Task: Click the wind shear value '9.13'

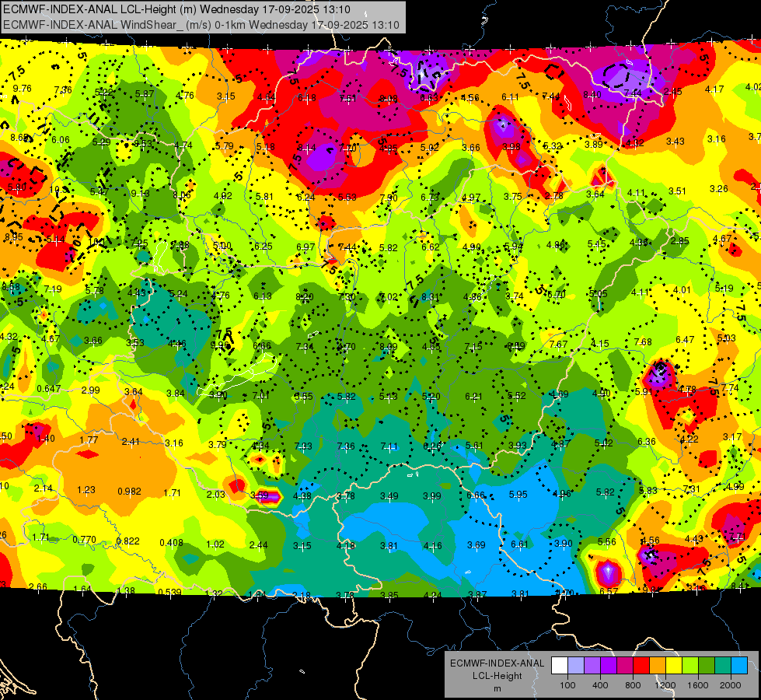Action: point(140,194)
